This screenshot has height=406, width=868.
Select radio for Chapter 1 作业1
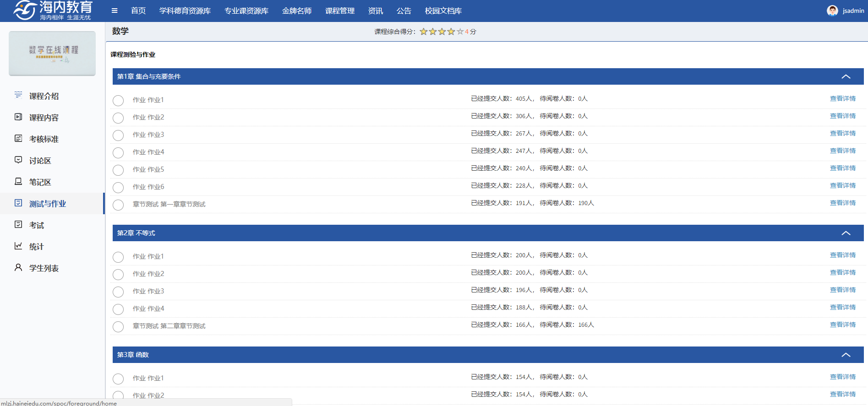(118, 101)
